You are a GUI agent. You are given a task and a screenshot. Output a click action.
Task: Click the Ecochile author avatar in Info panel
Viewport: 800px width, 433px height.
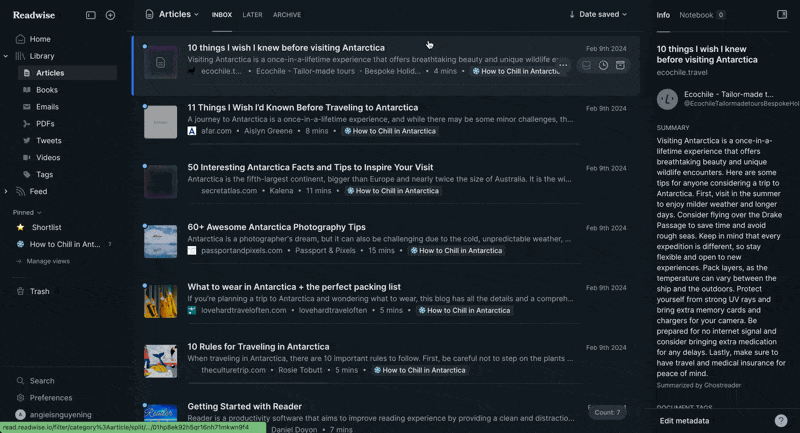click(667, 99)
